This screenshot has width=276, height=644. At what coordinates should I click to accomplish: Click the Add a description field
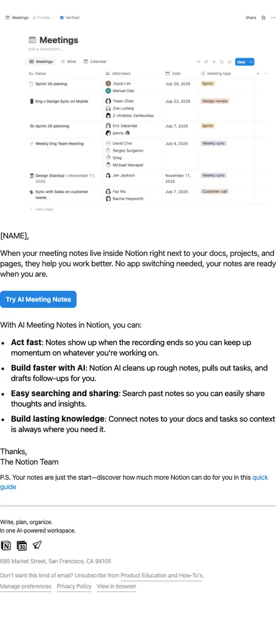45,49
